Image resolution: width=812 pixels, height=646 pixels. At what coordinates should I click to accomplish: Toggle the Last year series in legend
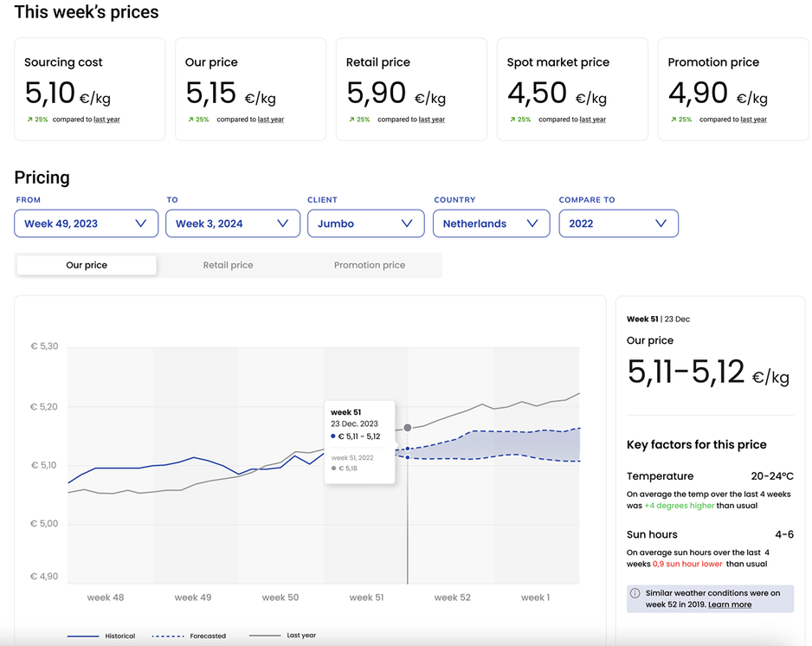coord(282,636)
